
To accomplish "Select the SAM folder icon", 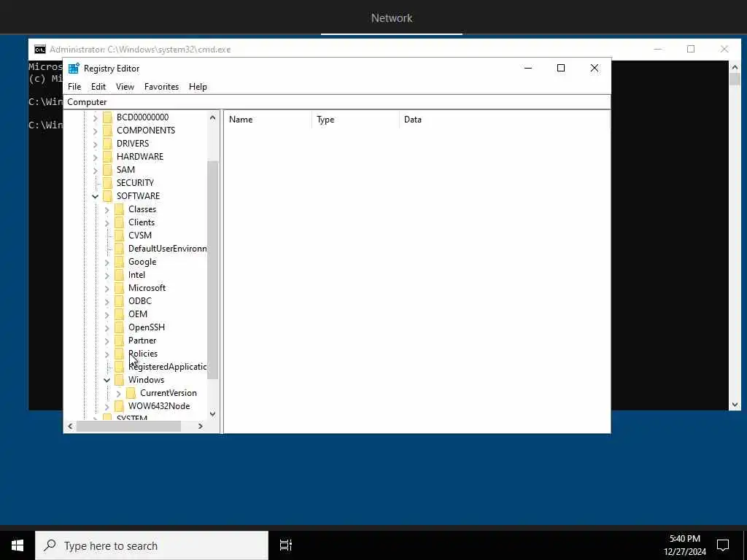I will [x=108, y=169].
